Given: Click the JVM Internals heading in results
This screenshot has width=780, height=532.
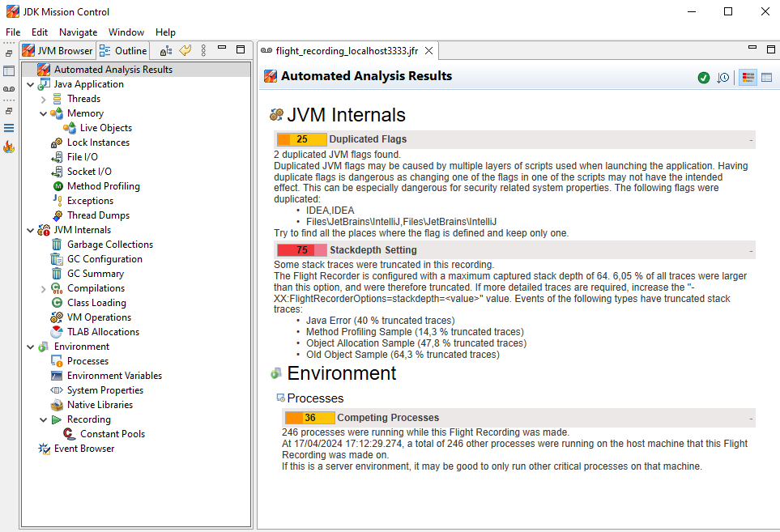Looking at the screenshot, I should [346, 115].
